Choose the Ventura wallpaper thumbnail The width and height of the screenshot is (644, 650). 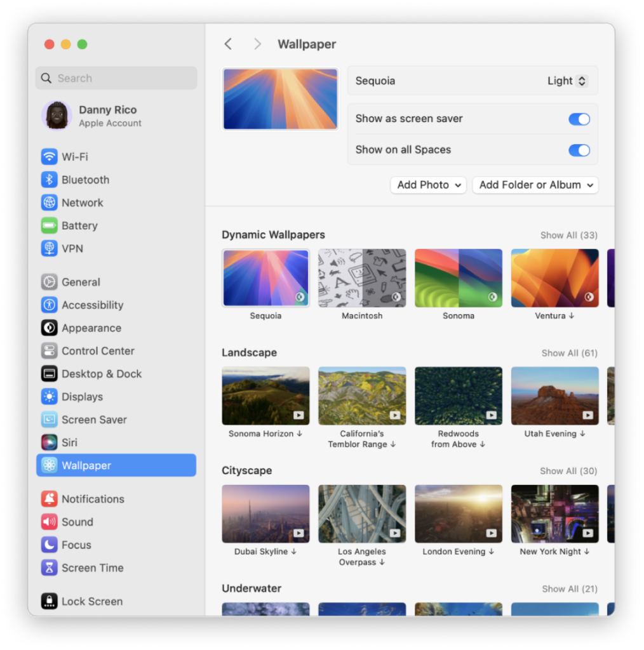(555, 278)
